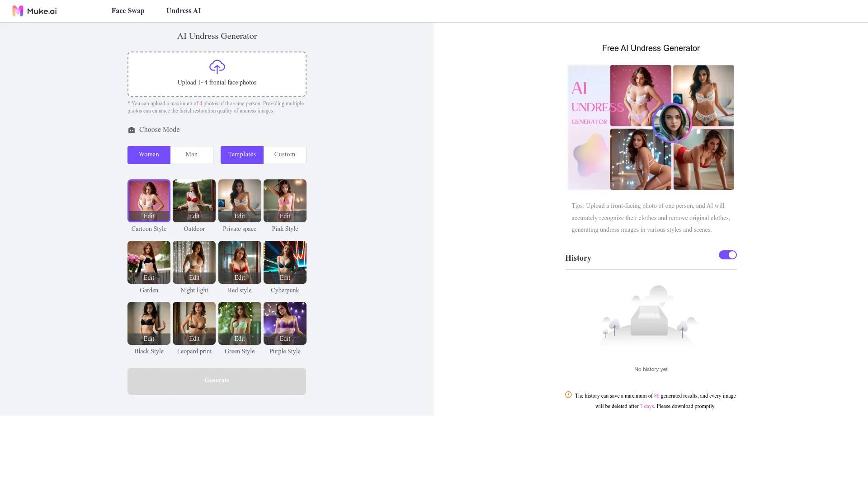Switch to the Man mode tab

point(191,154)
